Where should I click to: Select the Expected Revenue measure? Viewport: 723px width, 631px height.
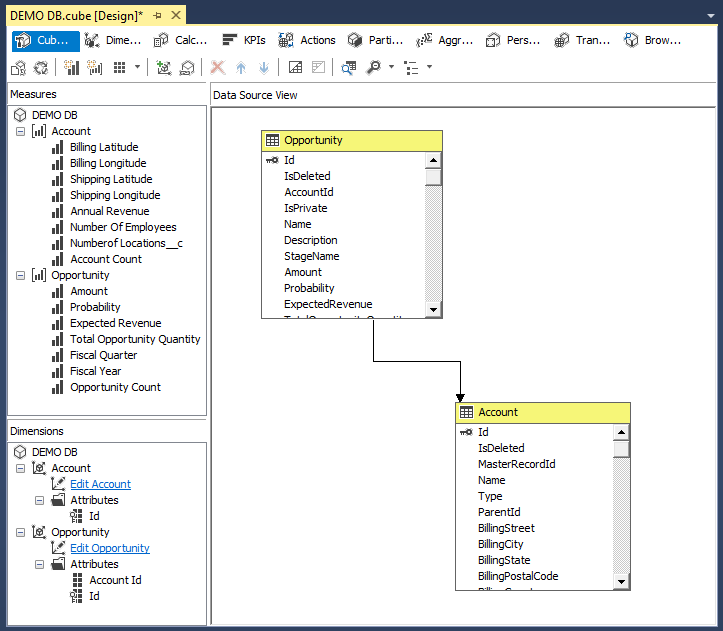click(115, 323)
